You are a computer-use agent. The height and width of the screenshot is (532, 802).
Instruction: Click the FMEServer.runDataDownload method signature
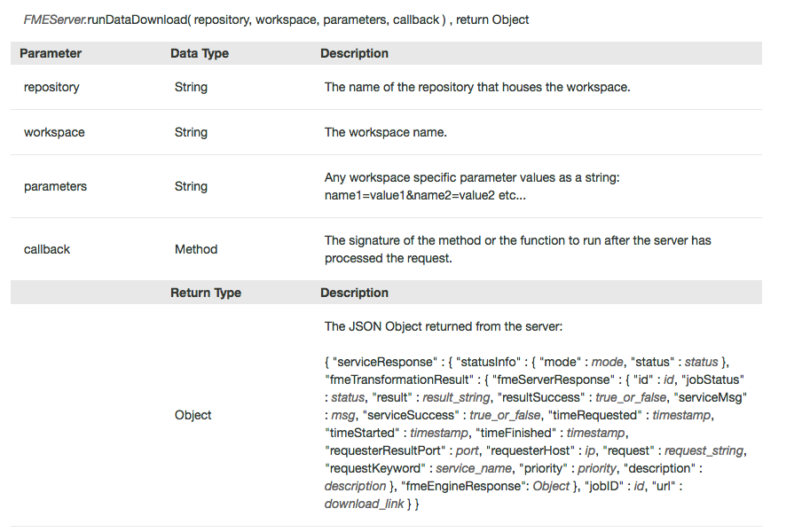tap(276, 20)
